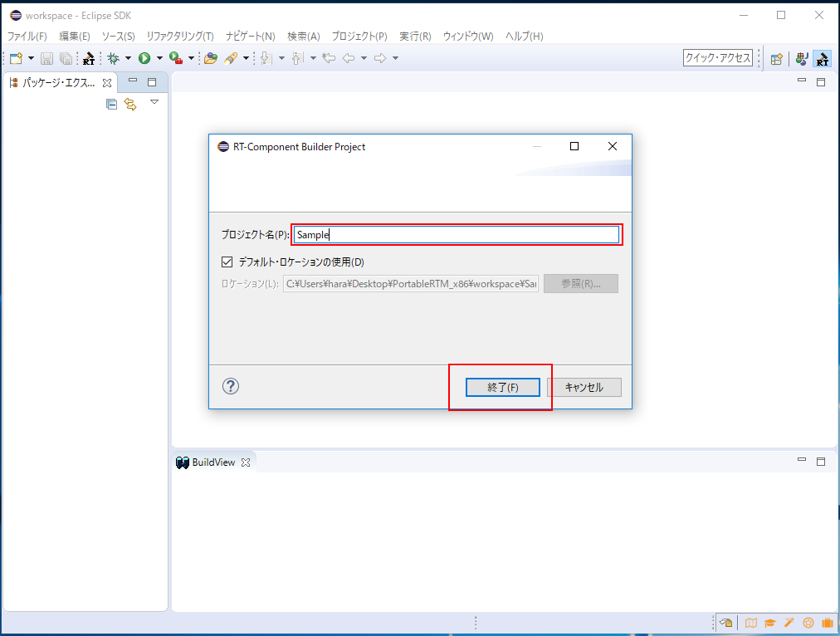Close the BuildView tab
The width and height of the screenshot is (840, 636).
tap(246, 462)
